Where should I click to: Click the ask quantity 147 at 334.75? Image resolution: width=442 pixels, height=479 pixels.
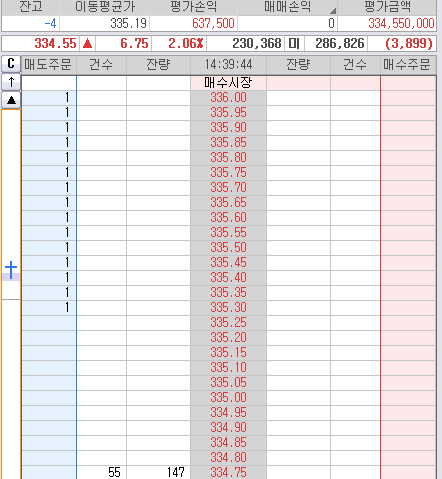176,472
